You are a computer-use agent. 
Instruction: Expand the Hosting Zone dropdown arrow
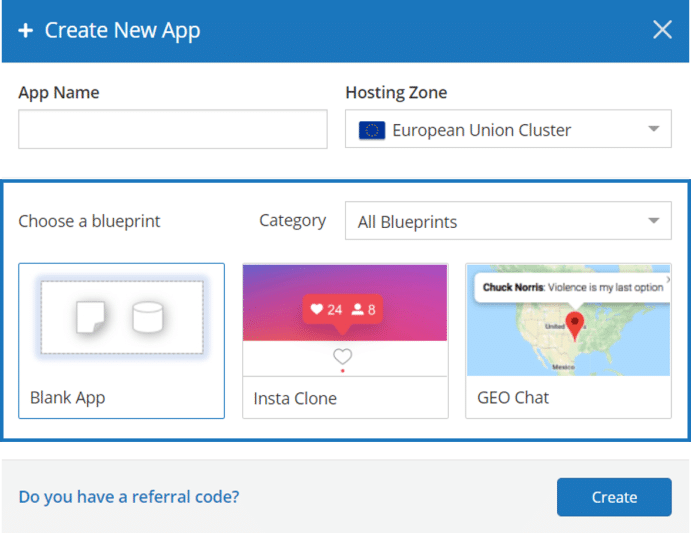653,129
